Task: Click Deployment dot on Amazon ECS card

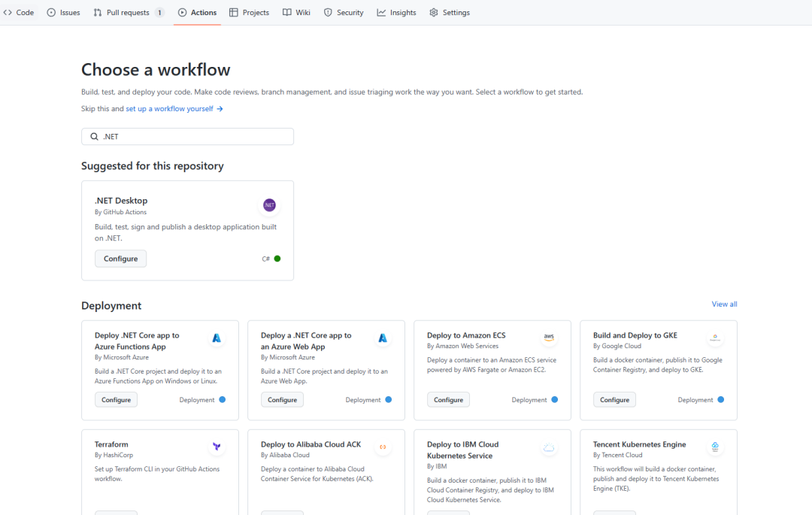Action: (x=555, y=399)
